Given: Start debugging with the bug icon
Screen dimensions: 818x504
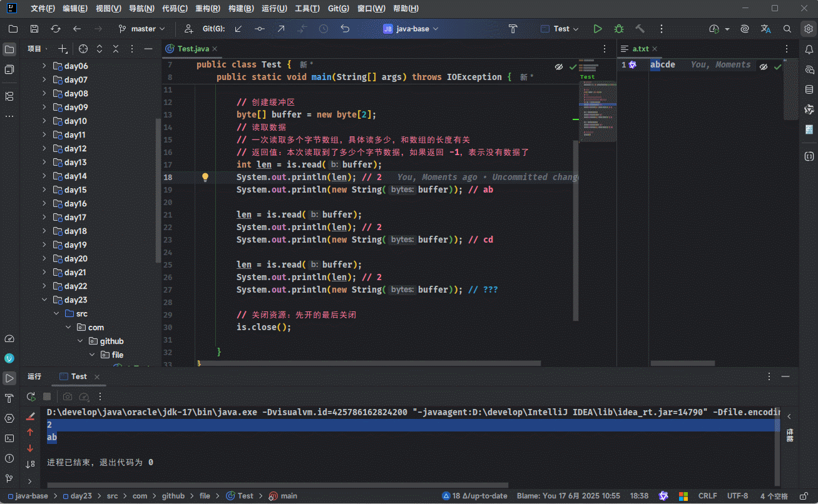Looking at the screenshot, I should (x=619, y=29).
